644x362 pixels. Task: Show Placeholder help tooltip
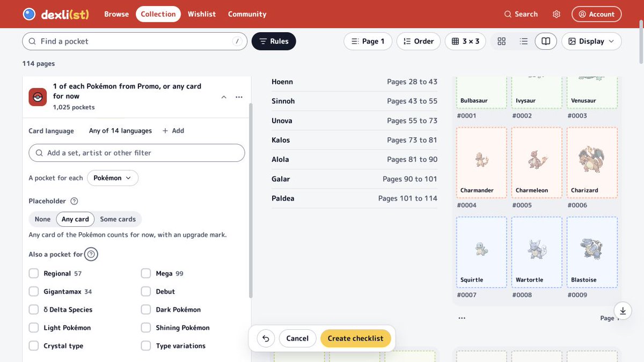coord(74,201)
